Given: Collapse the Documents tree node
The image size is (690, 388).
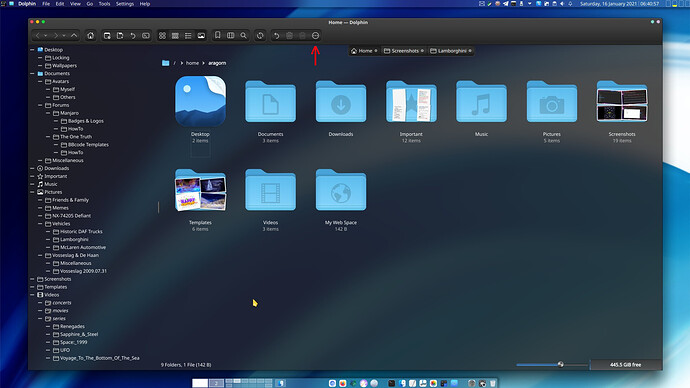Looking at the screenshot, I should coord(32,73).
